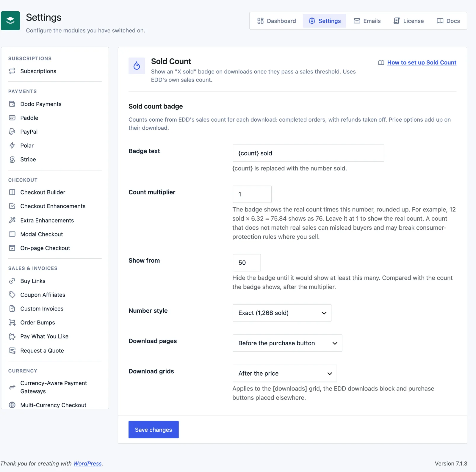The width and height of the screenshot is (476, 472).
Task: Click the Currency-Aware Gateways arrows icon
Action: click(12, 387)
